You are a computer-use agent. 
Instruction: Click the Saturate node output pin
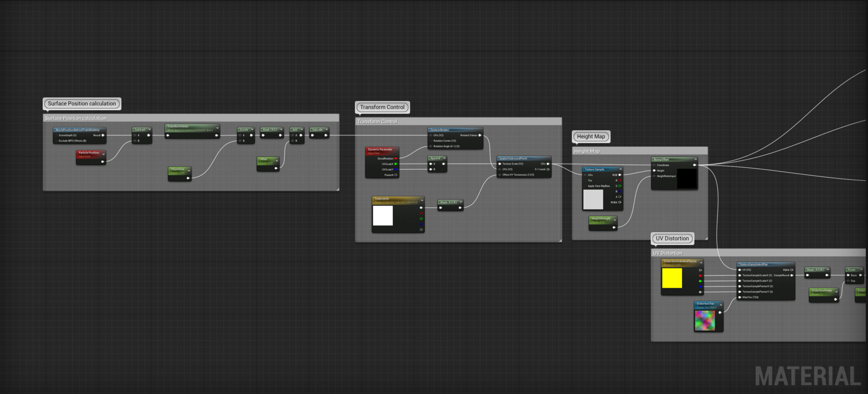pyautogui.click(x=326, y=135)
